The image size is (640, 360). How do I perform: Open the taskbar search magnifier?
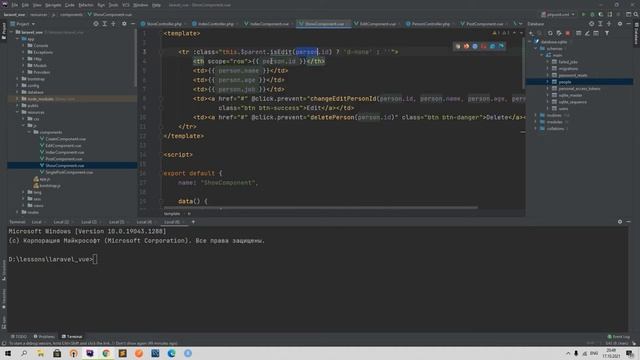[24, 353]
